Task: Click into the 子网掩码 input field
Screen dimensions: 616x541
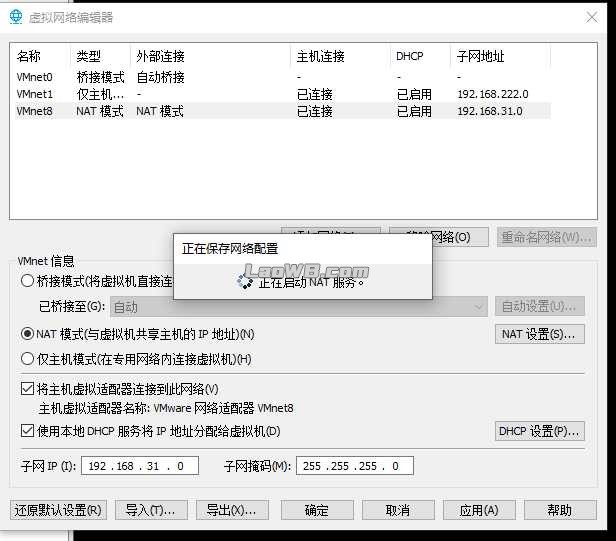Action: [354, 466]
